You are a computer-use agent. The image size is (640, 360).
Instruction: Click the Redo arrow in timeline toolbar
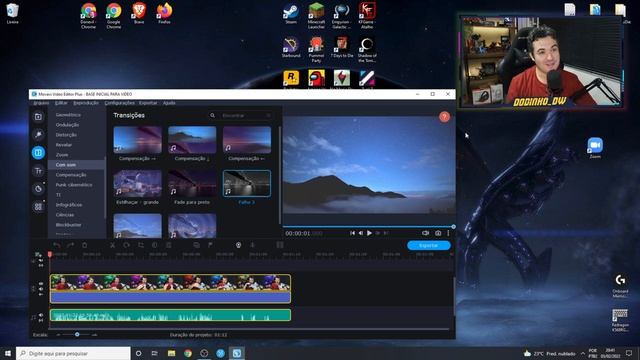(x=70, y=245)
